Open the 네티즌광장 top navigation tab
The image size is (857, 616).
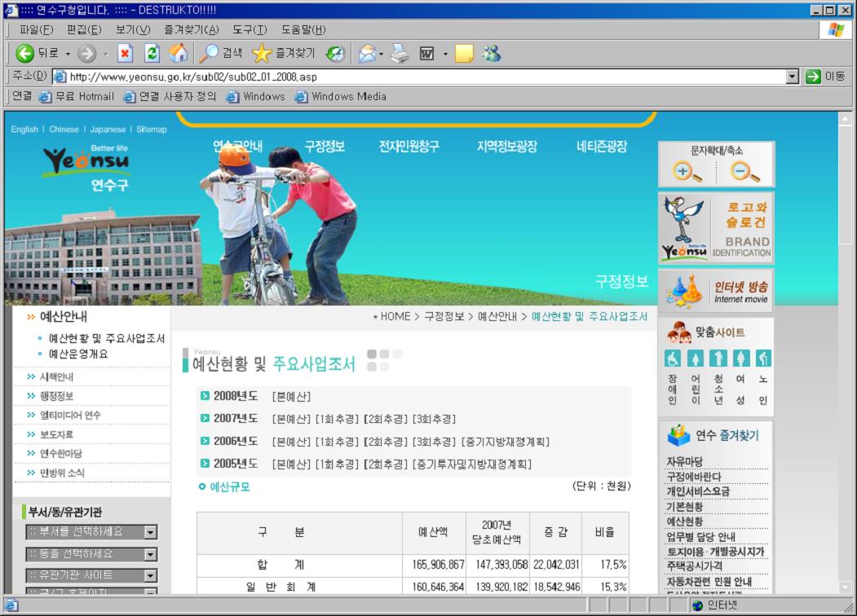pyautogui.click(x=602, y=146)
